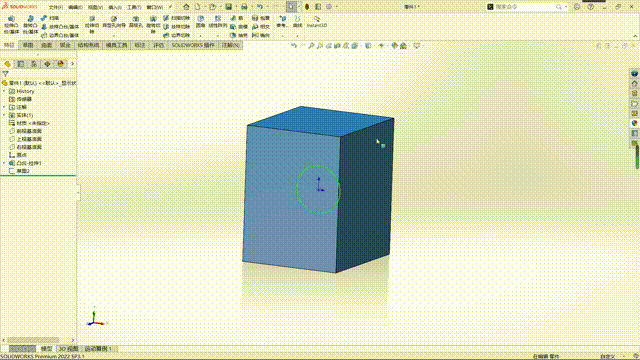640x360 pixels.
Task: Expand the History folder in tree
Action: [4, 91]
